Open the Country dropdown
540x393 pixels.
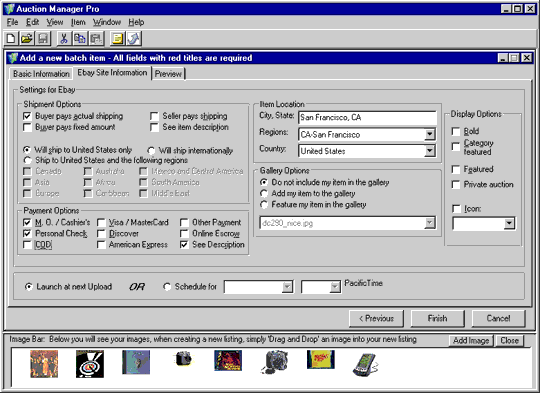click(x=429, y=151)
